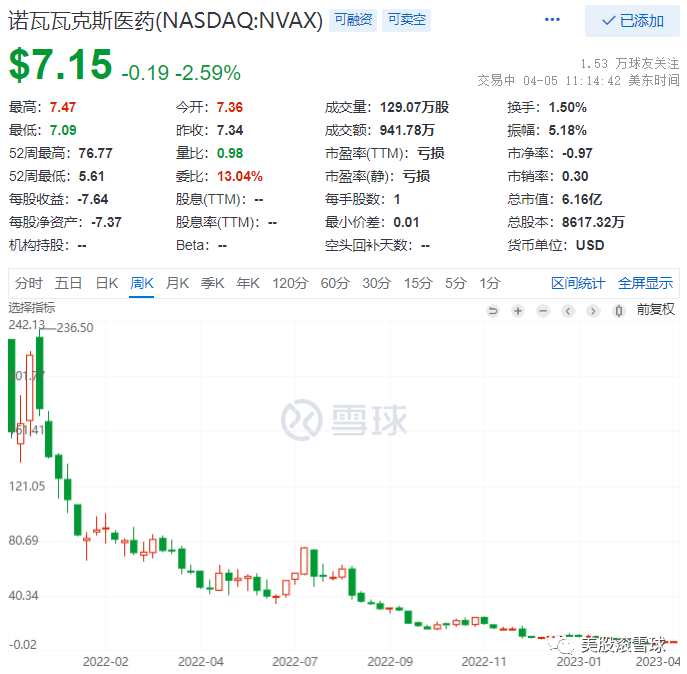
Task: Zoom in chart with plus icon
Action: point(518,311)
